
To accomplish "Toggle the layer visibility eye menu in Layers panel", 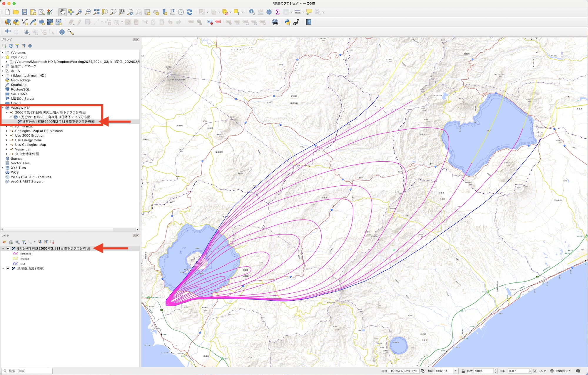I will [x=17, y=242].
